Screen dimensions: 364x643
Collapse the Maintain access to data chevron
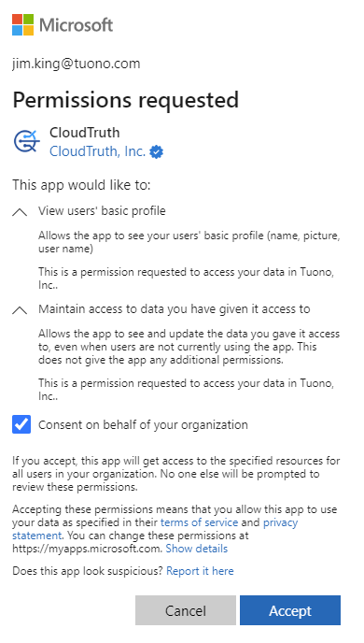(x=20, y=310)
